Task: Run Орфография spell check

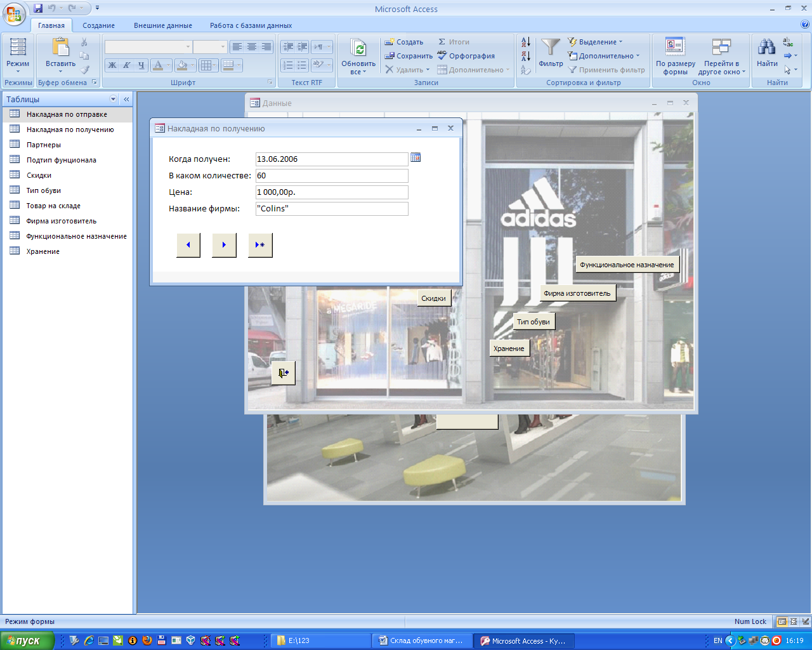Action: [x=466, y=56]
